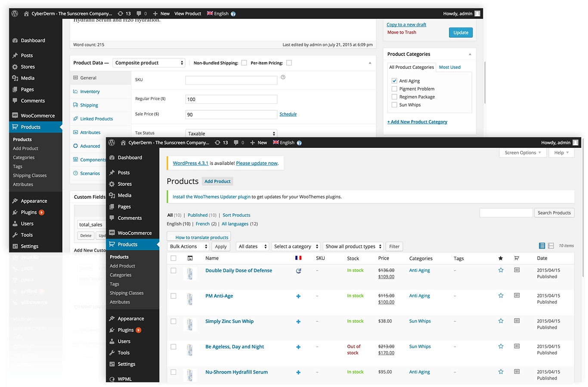Image resolution: width=588 pixels, height=387 pixels.
Task: Click featured star for Be Ageless, Day and Night
Action: click(501, 346)
